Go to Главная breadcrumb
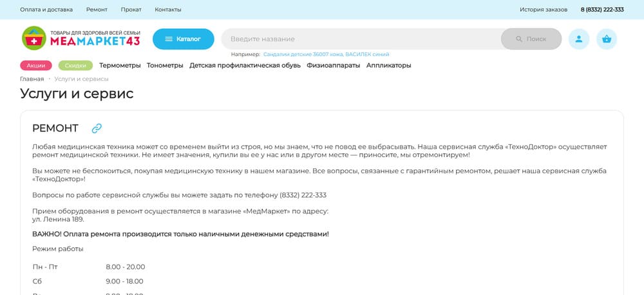Screen dimensions: 644x295 click(x=32, y=79)
